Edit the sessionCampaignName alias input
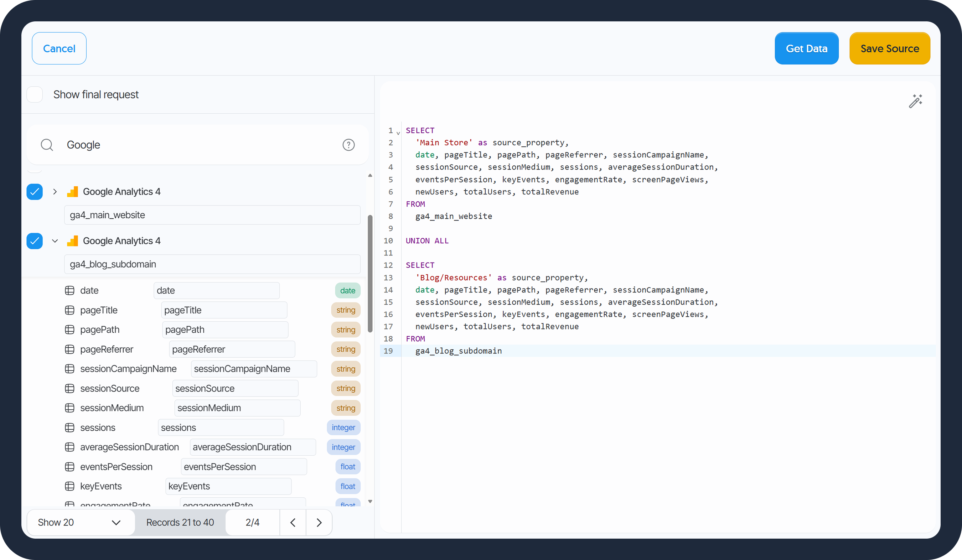Viewport: 962px width, 560px height. click(x=254, y=369)
